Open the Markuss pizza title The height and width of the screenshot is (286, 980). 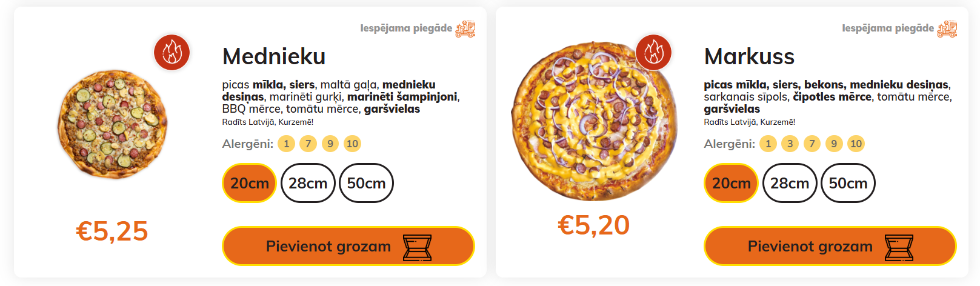[749, 56]
